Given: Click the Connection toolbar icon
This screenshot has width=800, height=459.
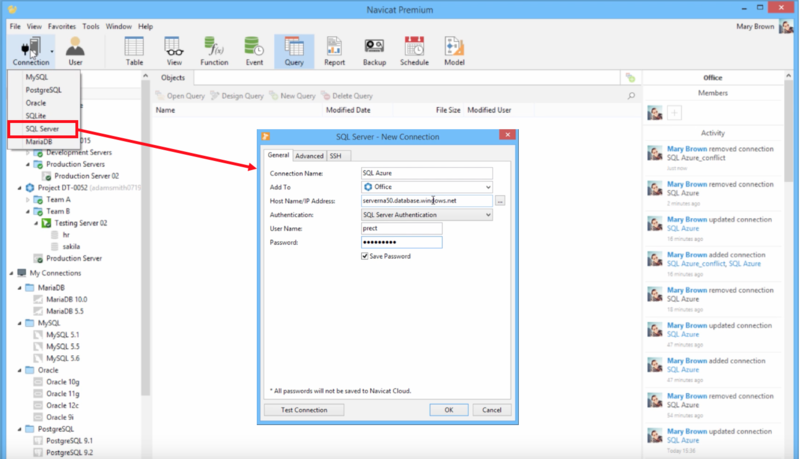Looking at the screenshot, I should 31,51.
